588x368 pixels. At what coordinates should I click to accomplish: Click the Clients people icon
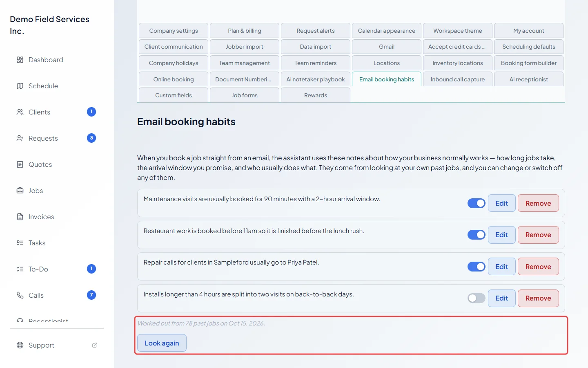click(20, 112)
